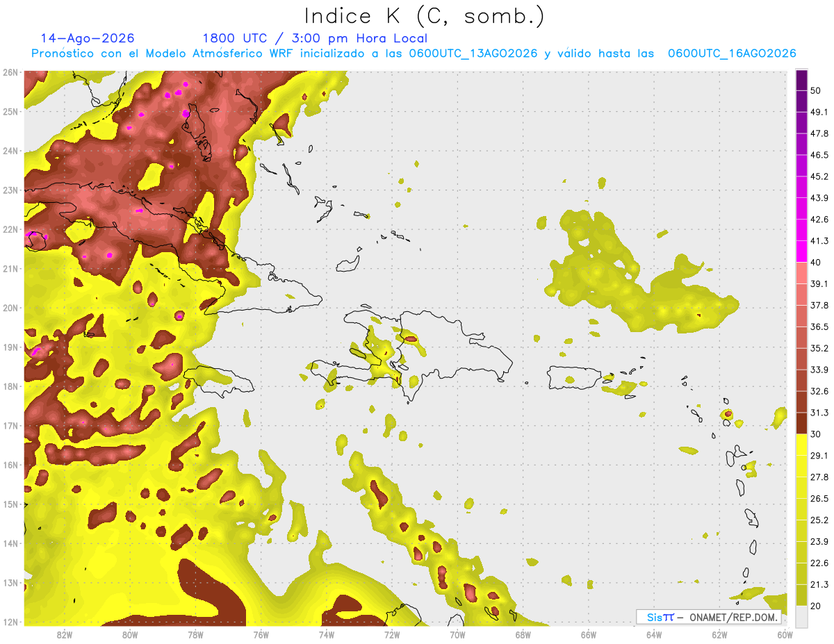This screenshot has width=834, height=644.
Task: Click the longitude label "78W"
Action: point(195,634)
